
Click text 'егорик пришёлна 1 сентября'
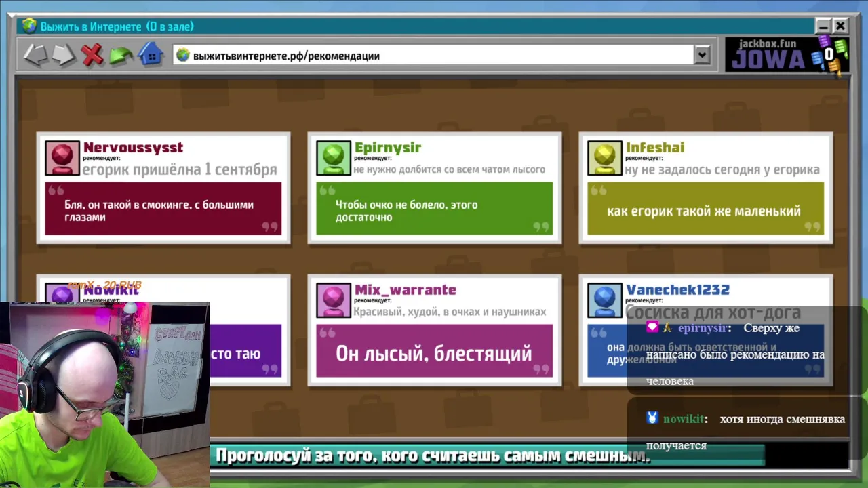coord(180,169)
